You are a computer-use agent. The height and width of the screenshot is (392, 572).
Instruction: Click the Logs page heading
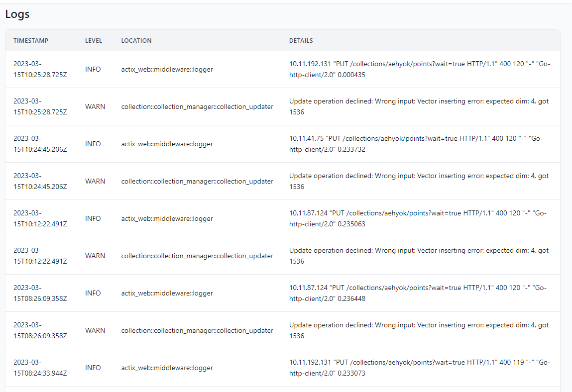[17, 14]
